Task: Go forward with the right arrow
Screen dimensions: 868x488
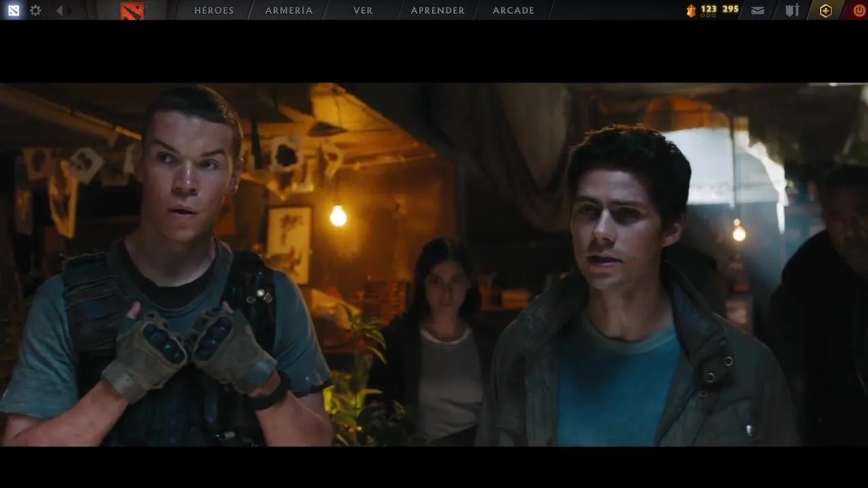Action: 70,10
